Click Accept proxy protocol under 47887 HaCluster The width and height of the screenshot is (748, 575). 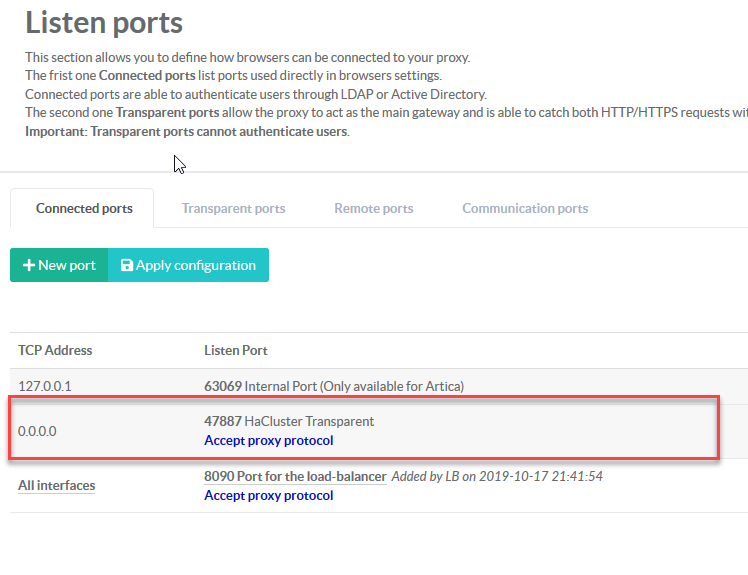[268, 440]
